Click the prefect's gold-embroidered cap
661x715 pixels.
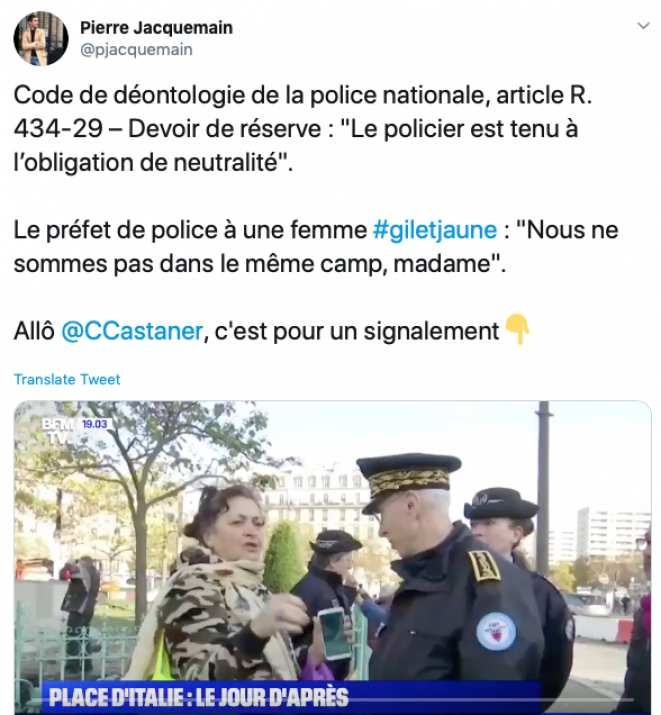407,477
